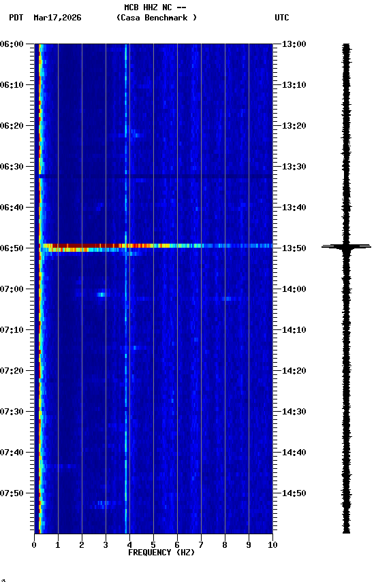Click the '14:40' UTC time label
The height and width of the screenshot is (588, 376).
coord(294,453)
